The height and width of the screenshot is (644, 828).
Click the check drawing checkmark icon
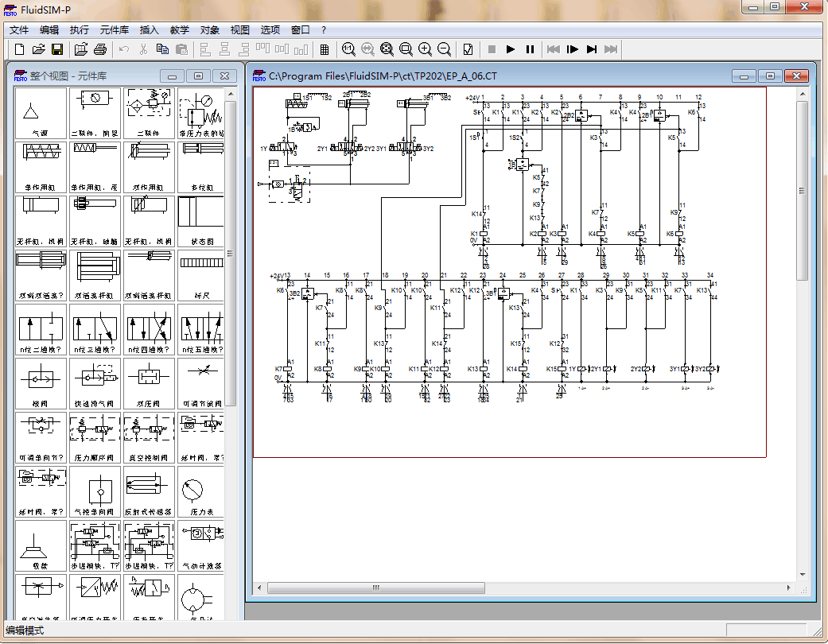(x=468, y=49)
